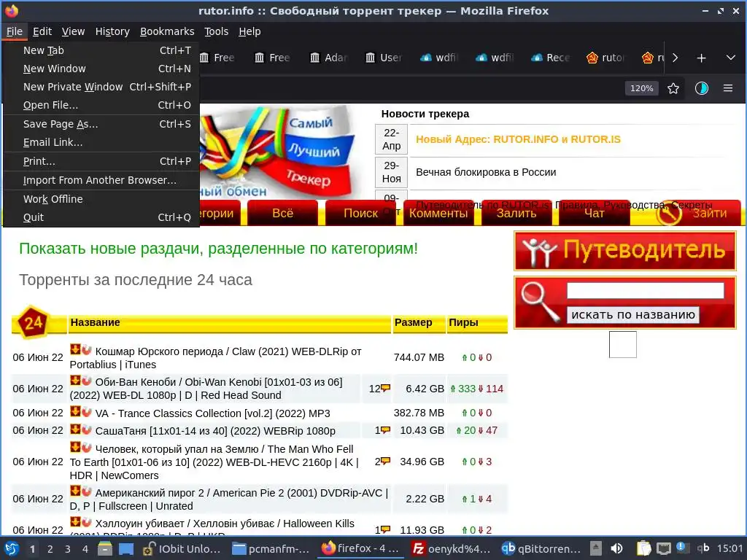Click the volume speaker icon in the tray

pyautogui.click(x=616, y=548)
